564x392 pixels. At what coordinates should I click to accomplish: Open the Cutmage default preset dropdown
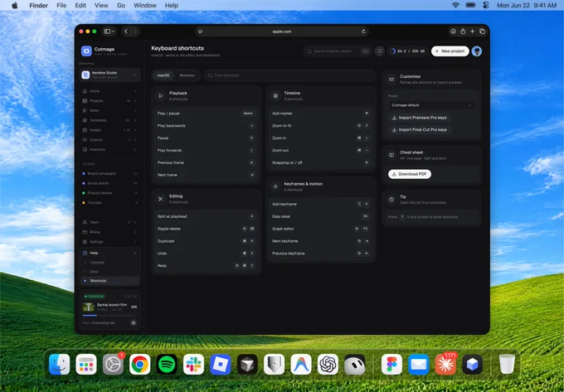(431, 105)
